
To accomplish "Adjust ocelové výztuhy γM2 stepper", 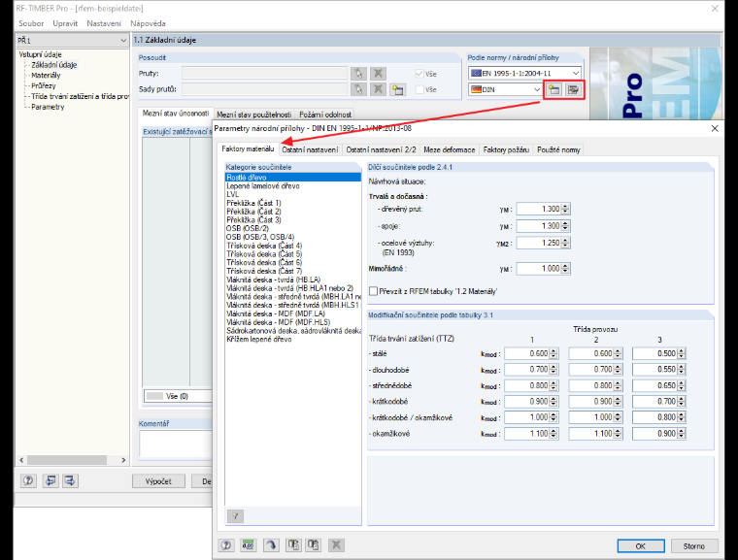I will point(566,244).
